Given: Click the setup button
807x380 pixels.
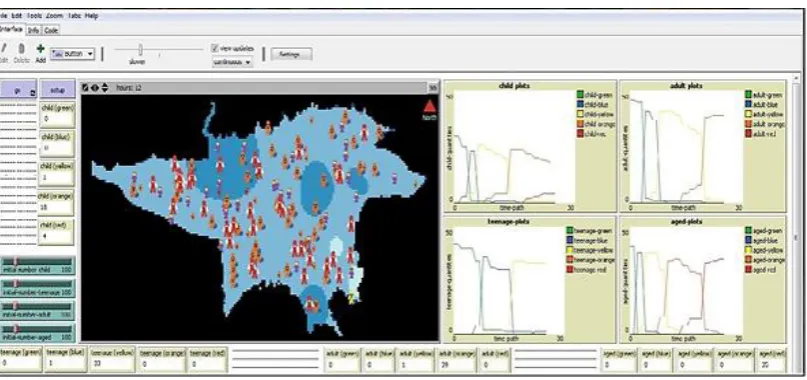Looking at the screenshot, I should tap(57, 90).
